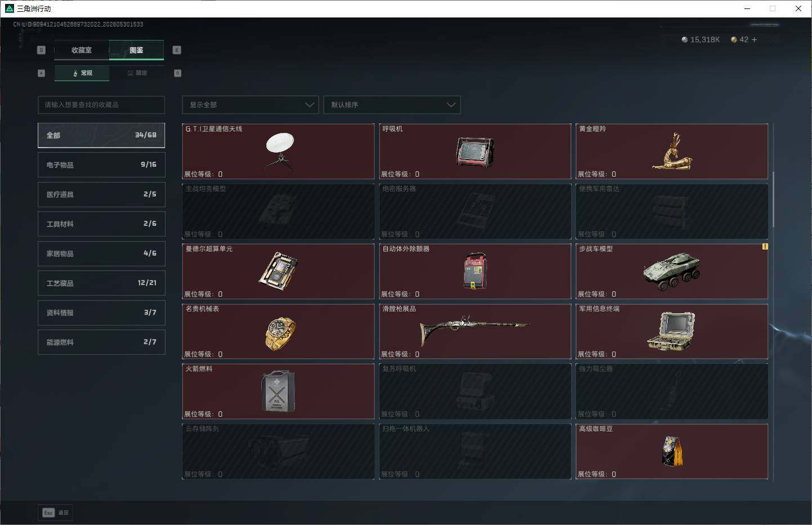The image size is (812, 525).
Task: Select the 全部 34/68 category
Action: 101,135
